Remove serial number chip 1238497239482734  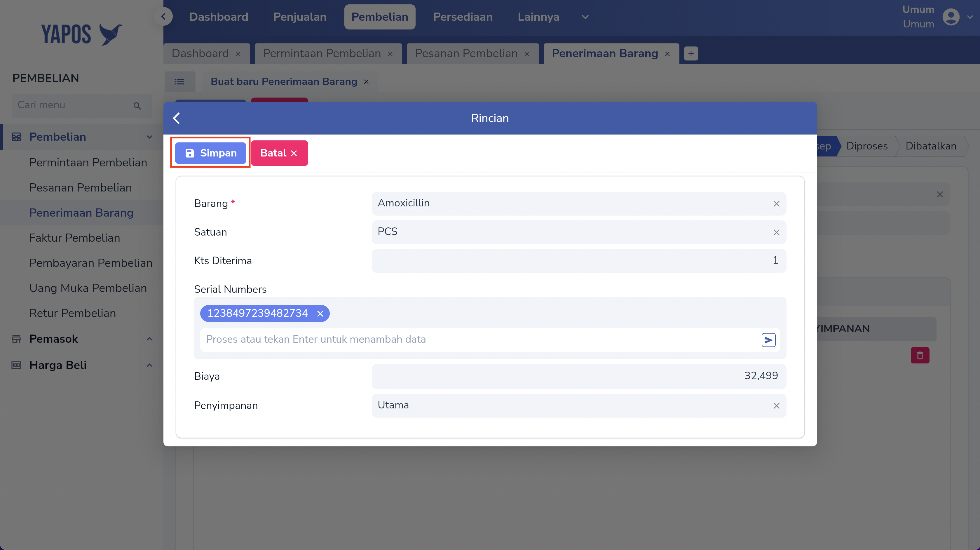(320, 314)
